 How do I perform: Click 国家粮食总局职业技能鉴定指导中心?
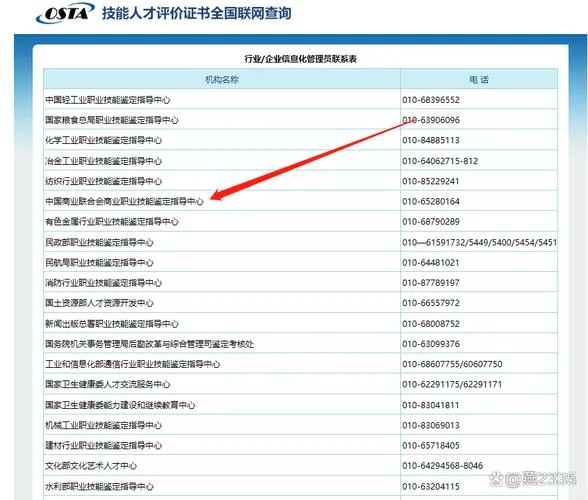(112, 120)
